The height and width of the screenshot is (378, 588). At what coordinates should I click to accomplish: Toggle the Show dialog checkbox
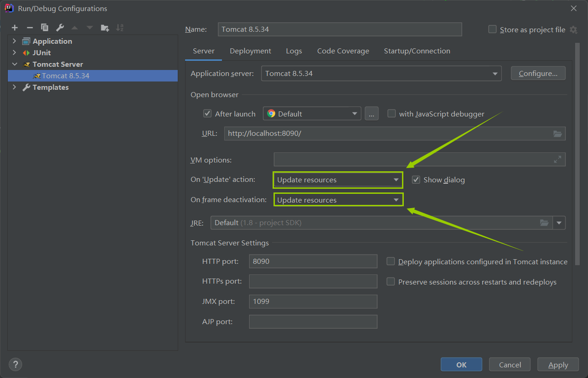pyautogui.click(x=416, y=180)
